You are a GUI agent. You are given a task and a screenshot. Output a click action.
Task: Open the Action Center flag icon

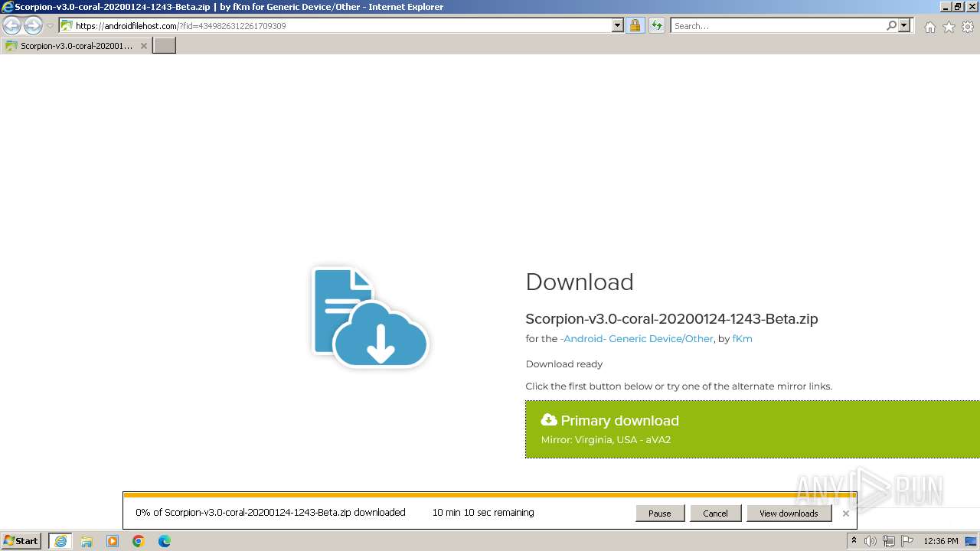pyautogui.click(x=907, y=541)
